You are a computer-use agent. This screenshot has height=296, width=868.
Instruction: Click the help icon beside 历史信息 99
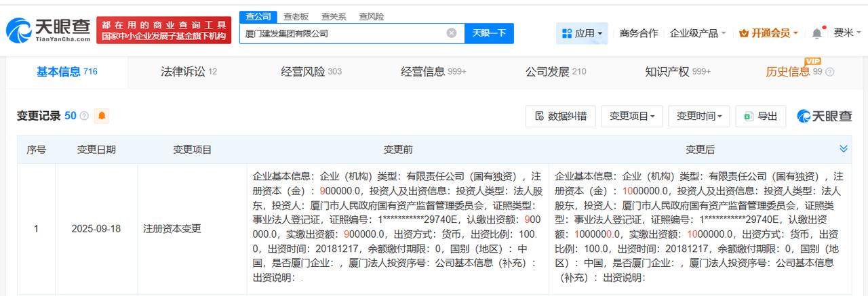829,72
